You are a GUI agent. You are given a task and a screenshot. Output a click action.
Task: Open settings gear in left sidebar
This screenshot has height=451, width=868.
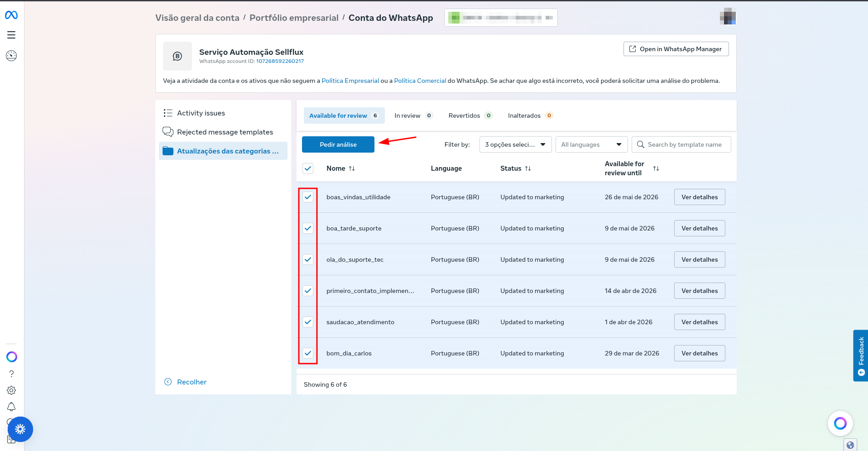pyautogui.click(x=11, y=390)
